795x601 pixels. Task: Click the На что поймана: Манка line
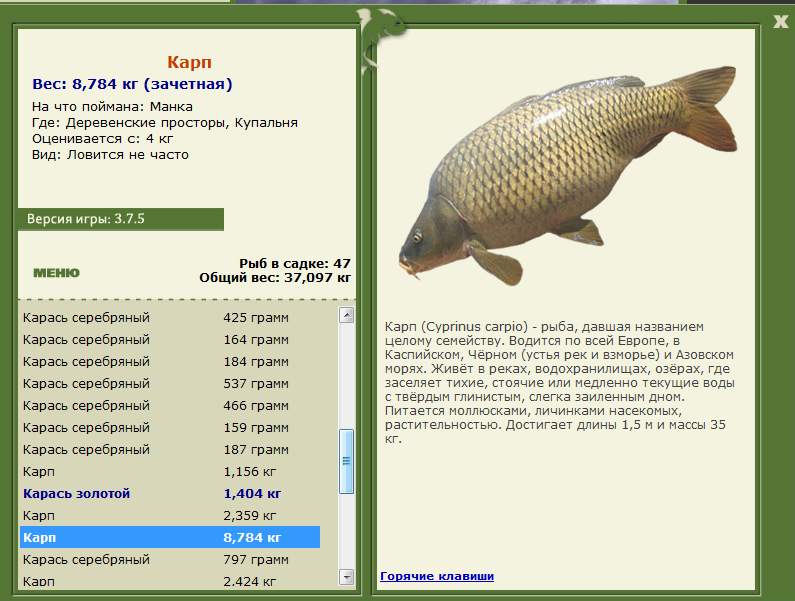[x=112, y=107]
